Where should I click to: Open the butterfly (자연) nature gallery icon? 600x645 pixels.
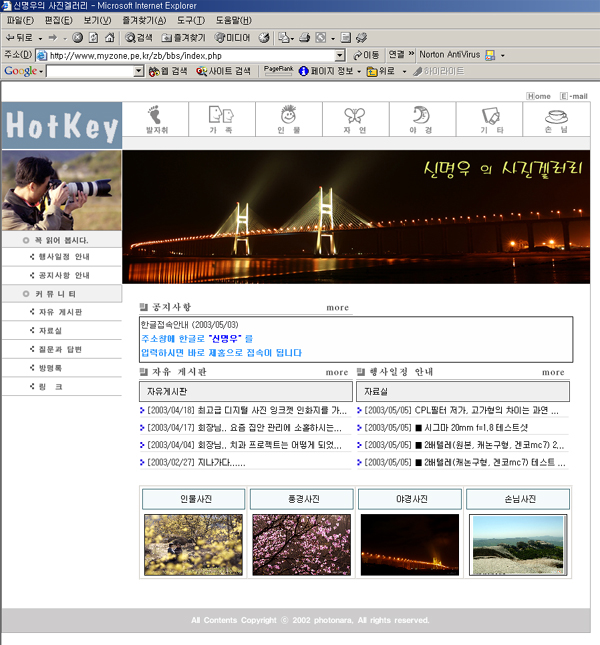pyautogui.click(x=355, y=117)
